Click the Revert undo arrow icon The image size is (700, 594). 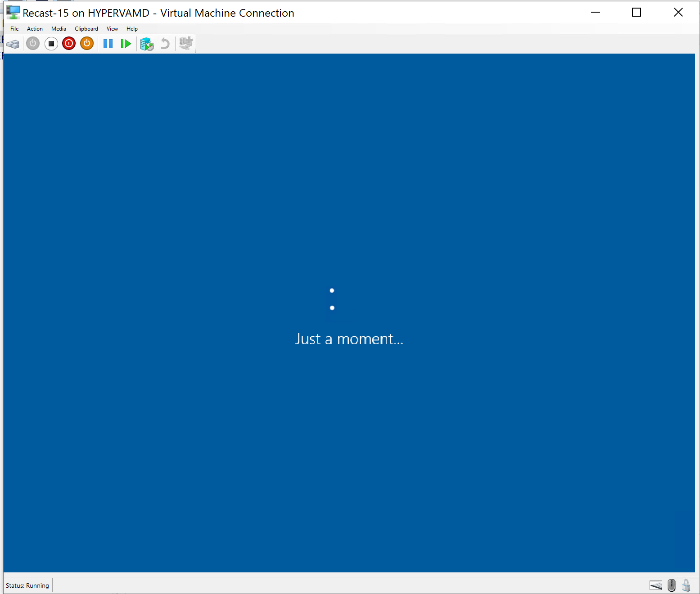click(x=165, y=44)
